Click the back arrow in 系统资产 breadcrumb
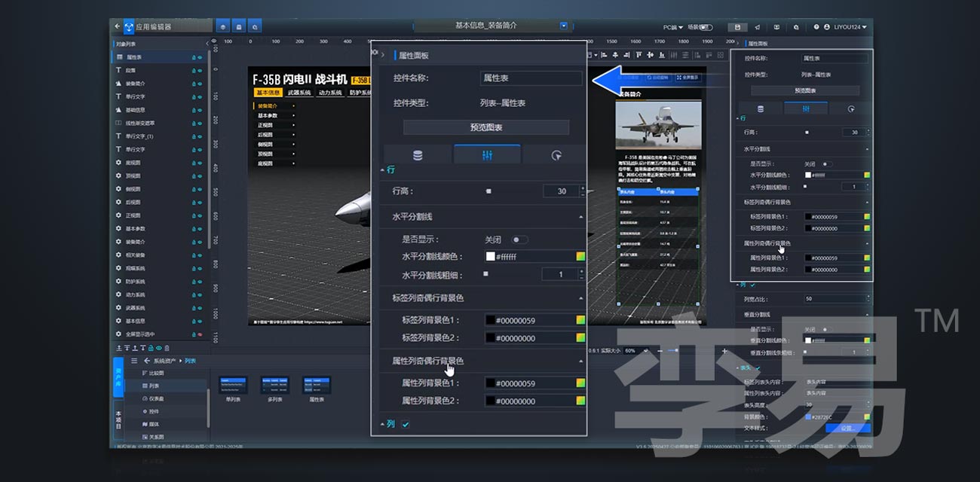980x482 pixels. click(x=146, y=361)
